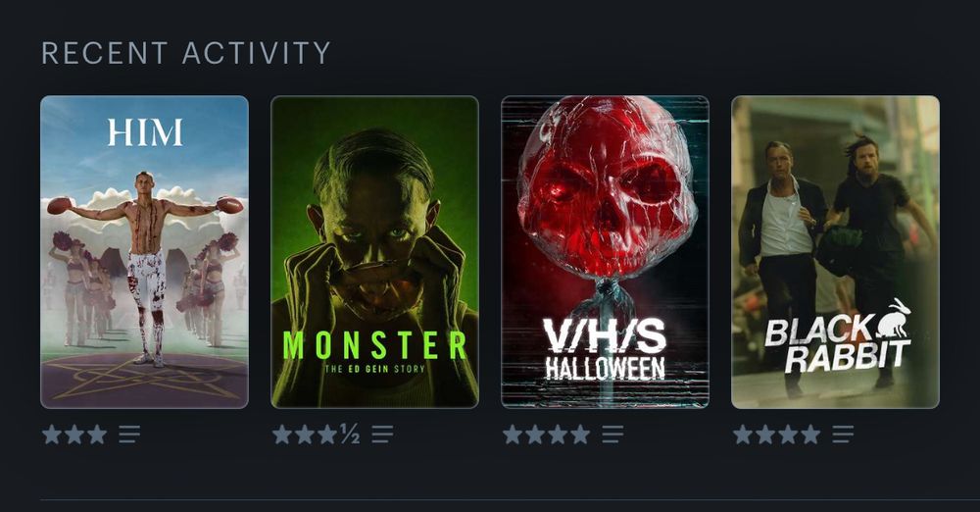Select the three-and-a-half star rating under Monster
Image resolution: width=980 pixels, height=512 pixels.
point(317,434)
